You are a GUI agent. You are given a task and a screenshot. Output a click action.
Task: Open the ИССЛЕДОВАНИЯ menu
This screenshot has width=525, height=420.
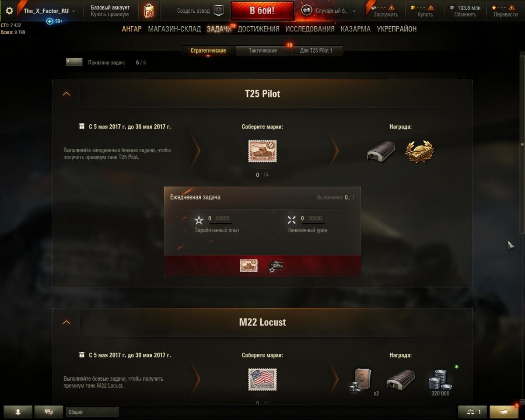(x=310, y=29)
